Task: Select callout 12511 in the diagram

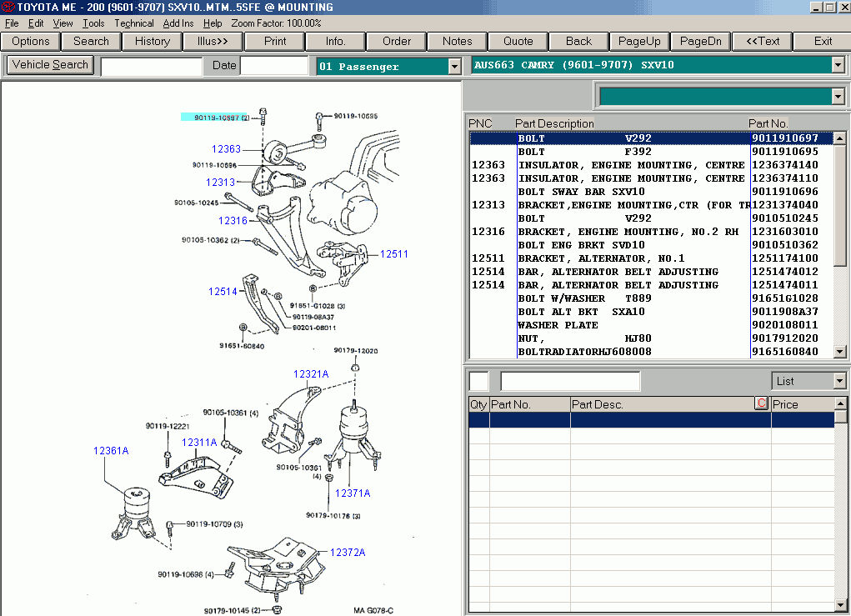Action: pos(394,253)
